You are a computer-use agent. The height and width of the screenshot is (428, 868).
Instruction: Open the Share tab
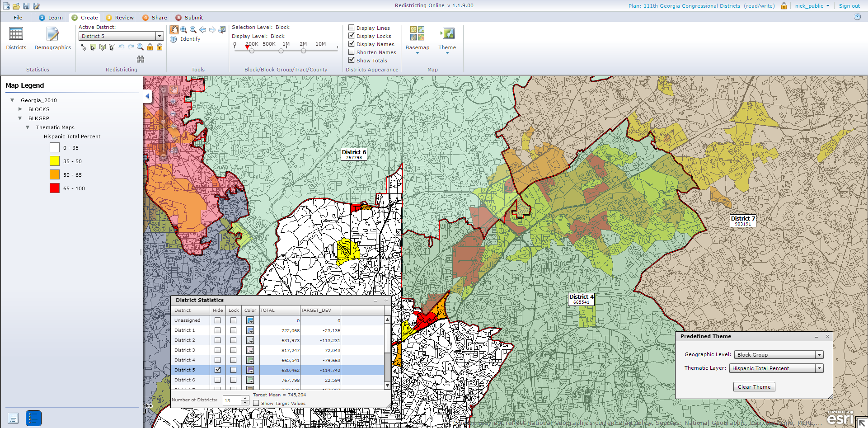click(155, 17)
